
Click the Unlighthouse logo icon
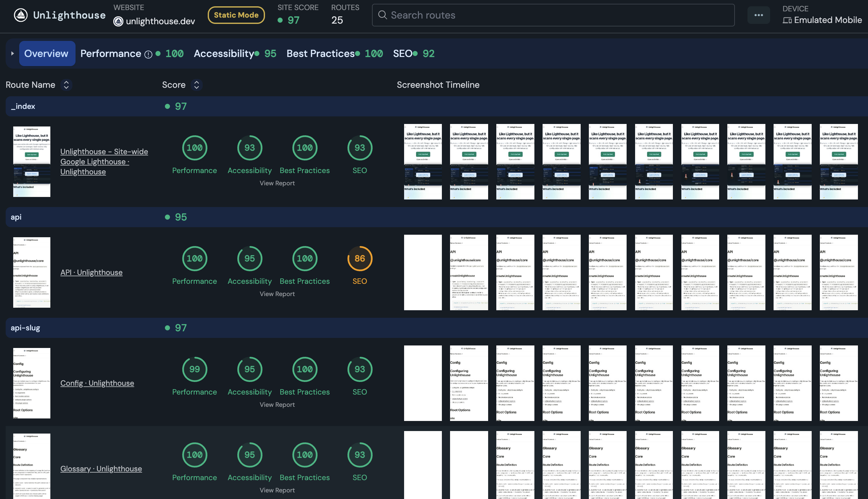(21, 15)
